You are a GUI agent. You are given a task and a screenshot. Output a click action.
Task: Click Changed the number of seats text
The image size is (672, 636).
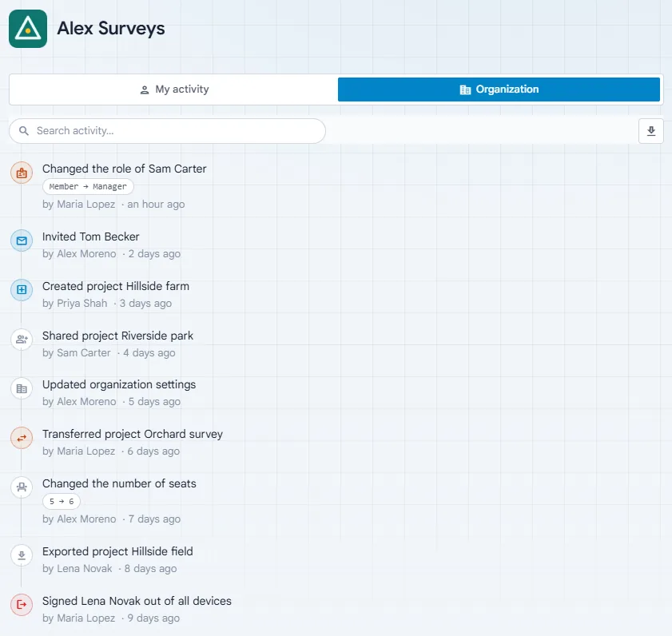point(119,483)
